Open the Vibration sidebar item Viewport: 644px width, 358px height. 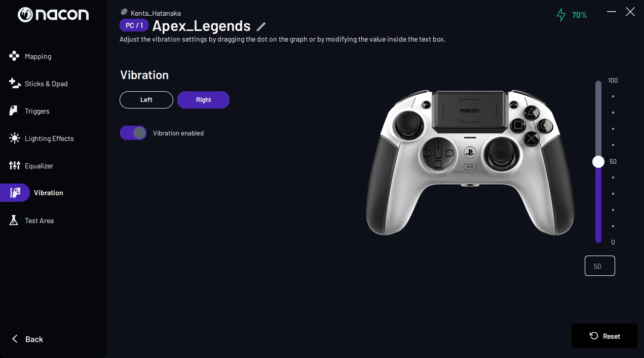[36, 193]
